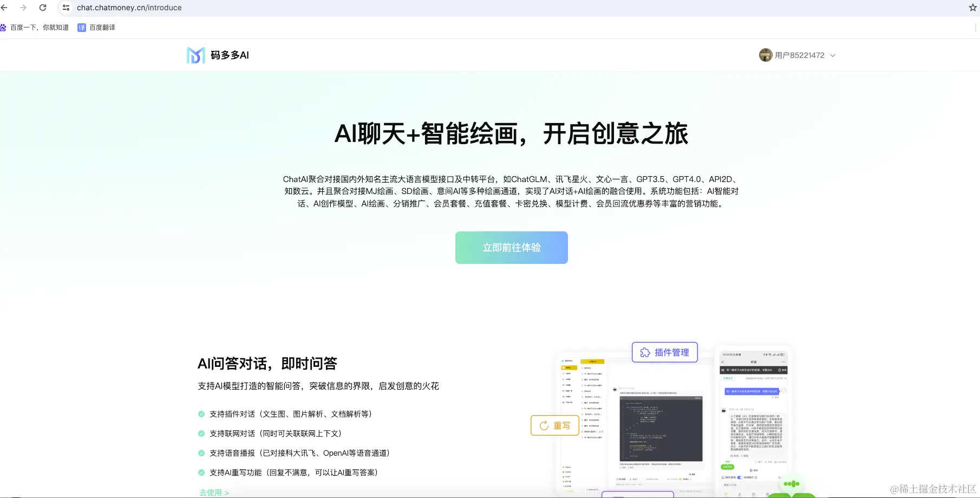Click the AI聊天+智能绘画 headline
The height and width of the screenshot is (498, 980).
coord(511,134)
